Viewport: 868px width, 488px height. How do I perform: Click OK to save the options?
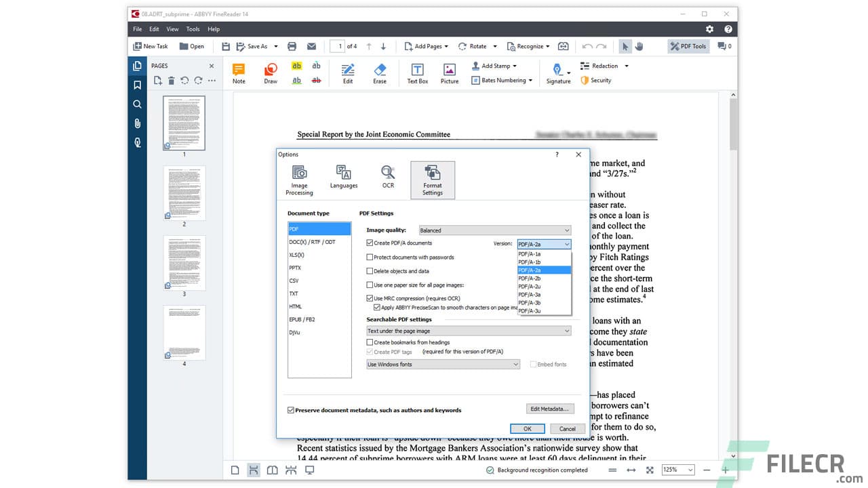(x=527, y=428)
